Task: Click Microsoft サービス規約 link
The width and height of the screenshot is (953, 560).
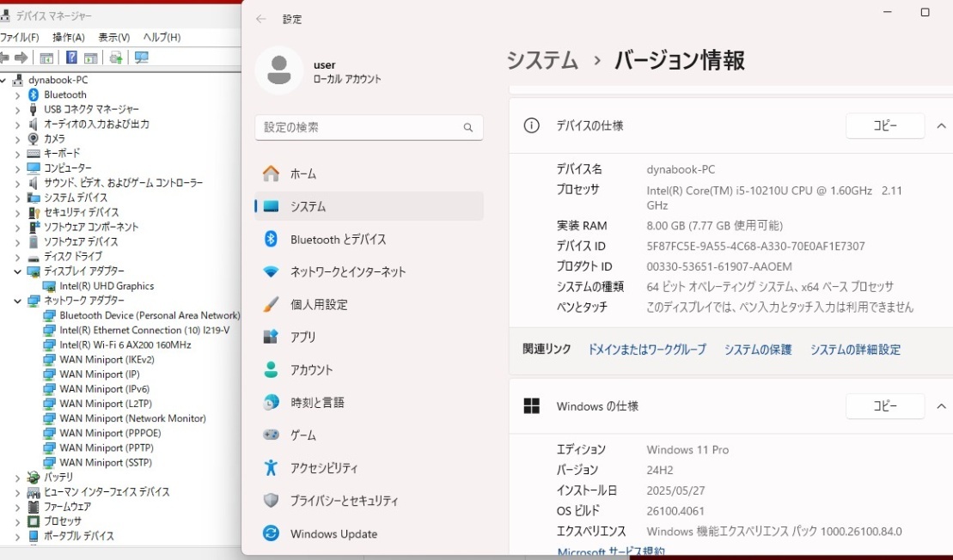Action: click(611, 552)
